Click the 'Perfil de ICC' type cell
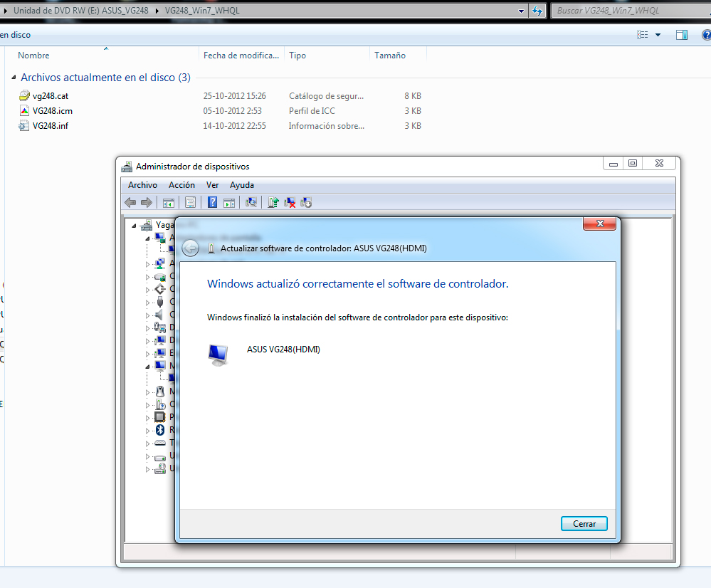 pos(312,111)
